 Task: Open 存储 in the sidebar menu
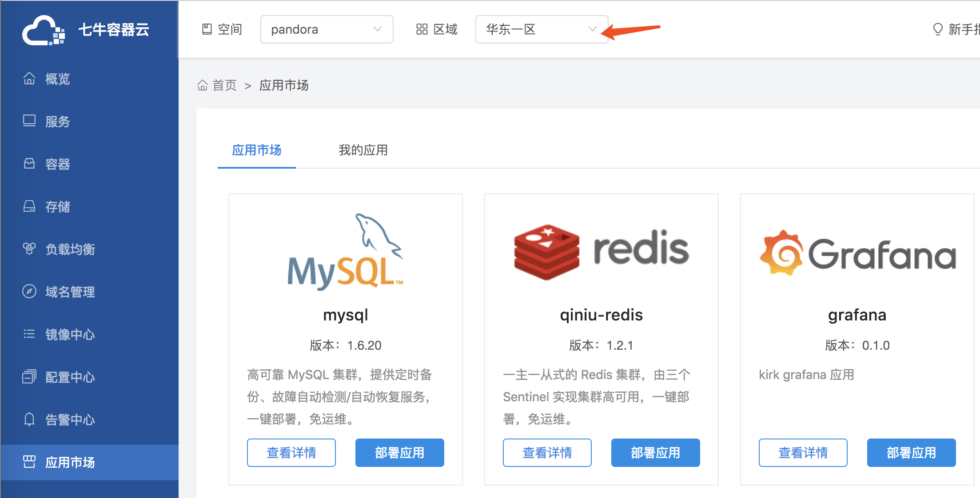(x=90, y=206)
